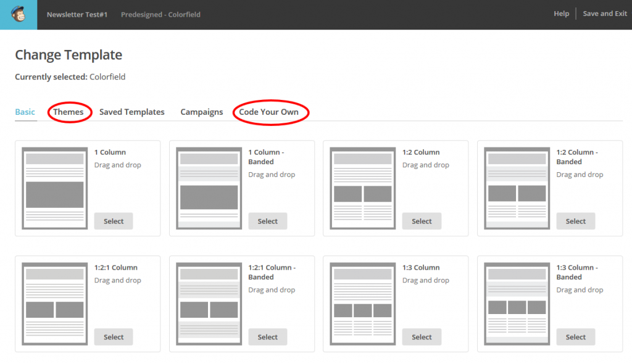Open the 1:2:1 Column layout thumbnail
Image resolution: width=632 pixels, height=364 pixels.
click(x=54, y=304)
